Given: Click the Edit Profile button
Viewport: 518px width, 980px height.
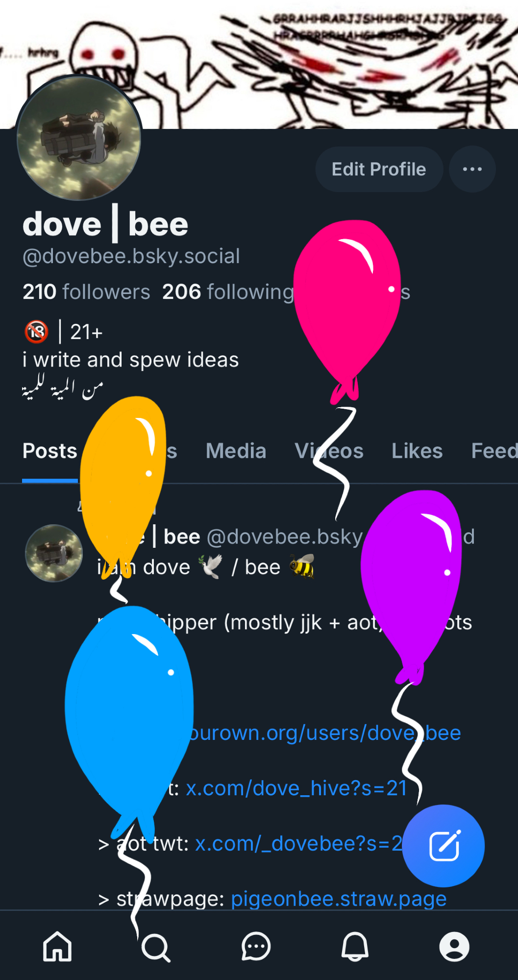Looking at the screenshot, I should [379, 169].
